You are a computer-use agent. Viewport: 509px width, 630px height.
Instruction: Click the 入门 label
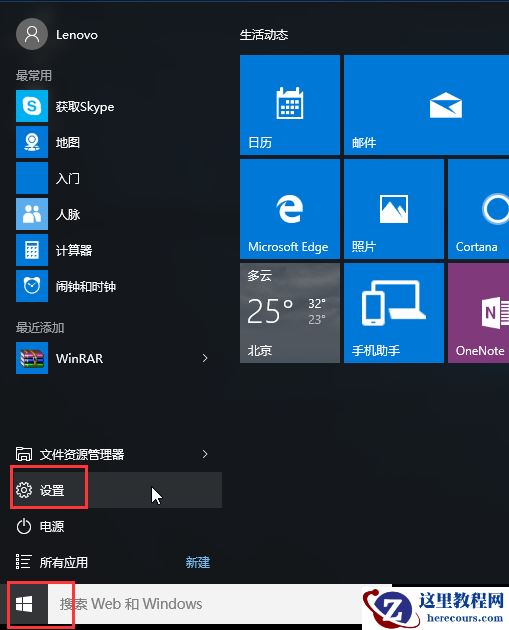click(68, 178)
